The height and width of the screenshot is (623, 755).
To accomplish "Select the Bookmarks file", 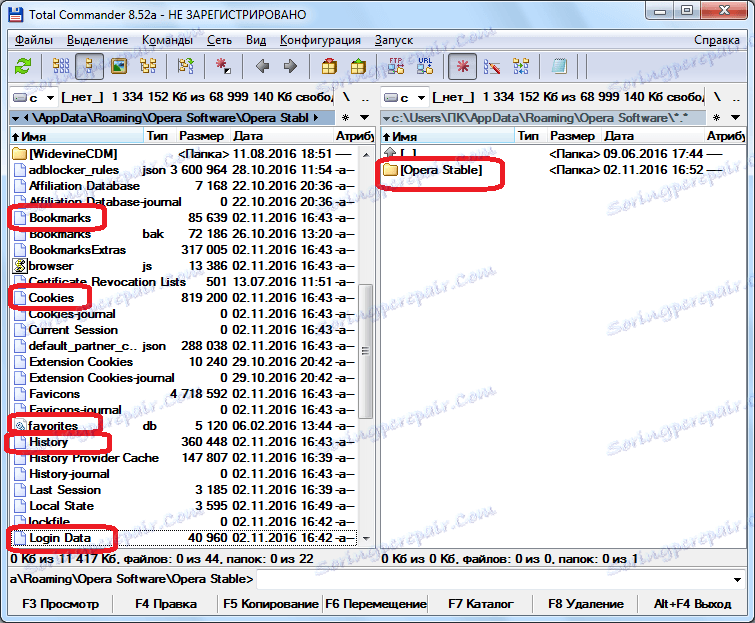I will click(x=183, y=218).
